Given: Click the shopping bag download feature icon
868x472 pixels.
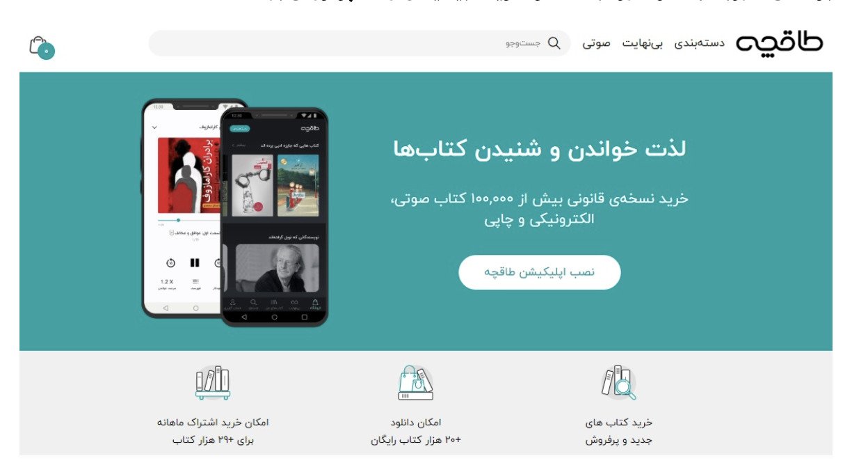Looking at the screenshot, I should [415, 383].
